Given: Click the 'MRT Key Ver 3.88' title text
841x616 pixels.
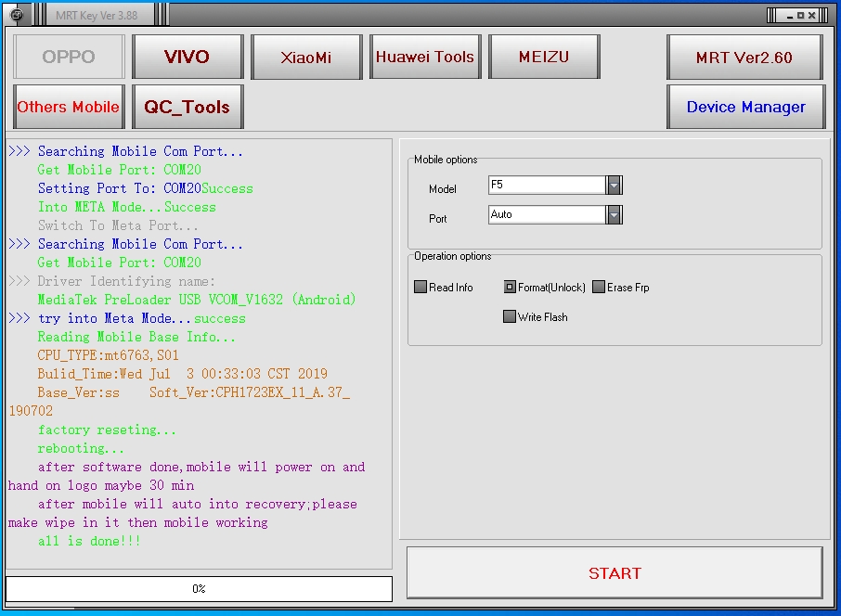Looking at the screenshot, I should [x=97, y=16].
